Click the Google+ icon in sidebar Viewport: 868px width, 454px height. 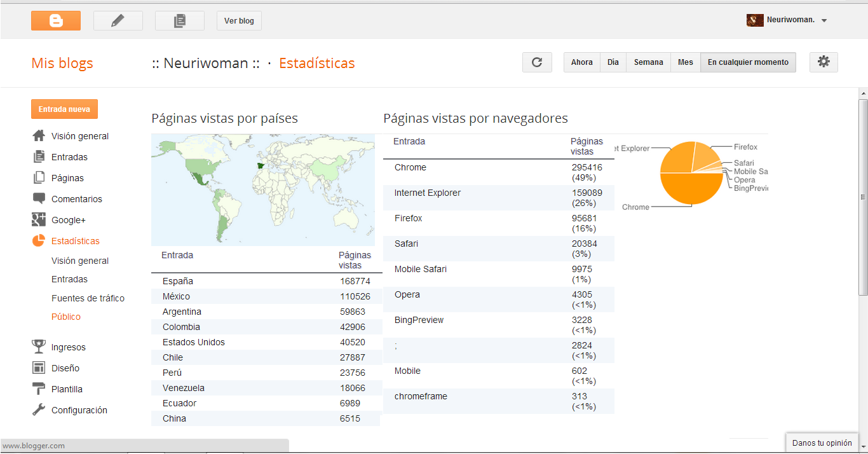[x=39, y=219]
